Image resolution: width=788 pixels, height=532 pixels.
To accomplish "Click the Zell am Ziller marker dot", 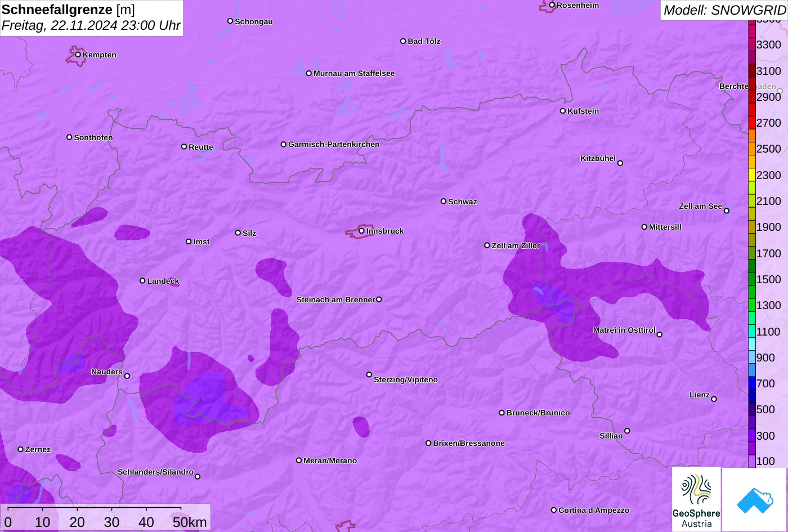I will (487, 245).
